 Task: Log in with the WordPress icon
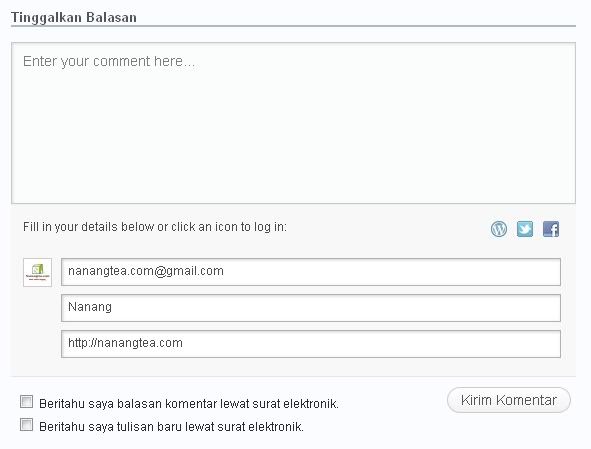(x=499, y=229)
